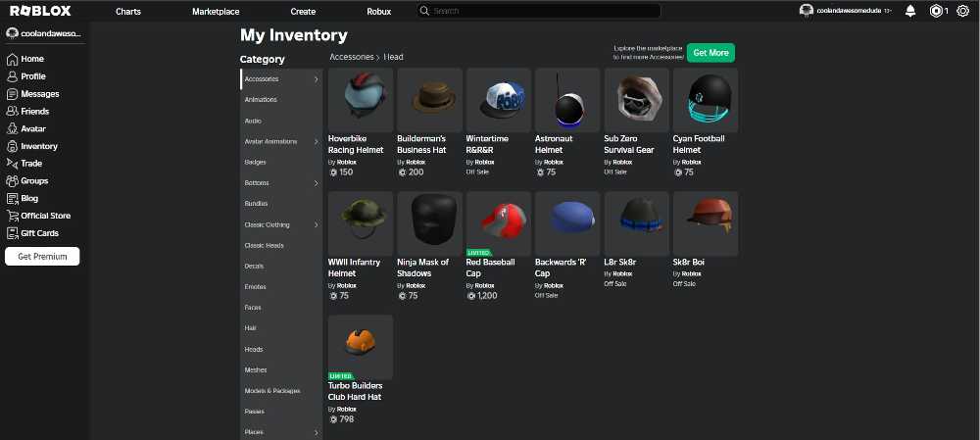The image size is (980, 440).
Task: Open the Backwards 'R' Cap thumbnail
Action: tap(567, 223)
